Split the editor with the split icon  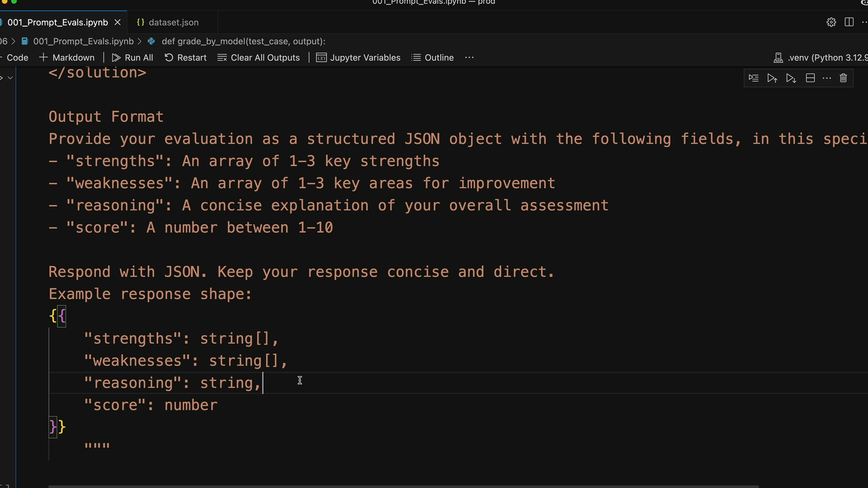849,22
